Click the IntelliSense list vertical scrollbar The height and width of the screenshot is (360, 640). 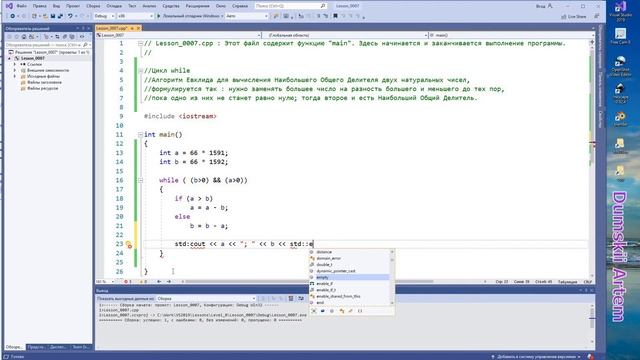[392, 277]
